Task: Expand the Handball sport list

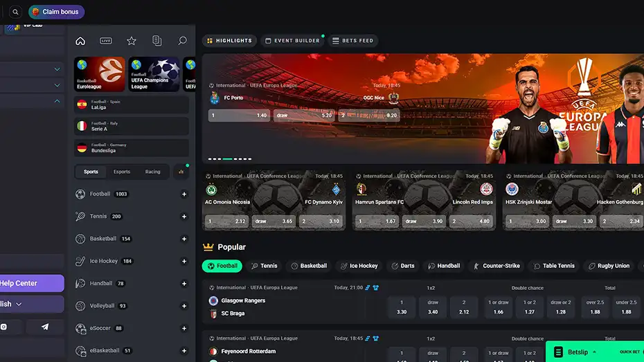Action: pos(184,284)
